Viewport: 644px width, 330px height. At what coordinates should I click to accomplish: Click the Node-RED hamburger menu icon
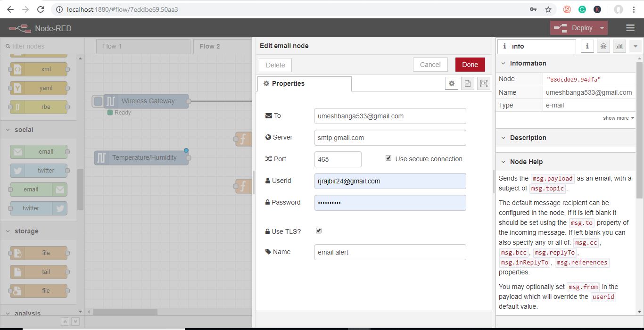click(x=630, y=28)
